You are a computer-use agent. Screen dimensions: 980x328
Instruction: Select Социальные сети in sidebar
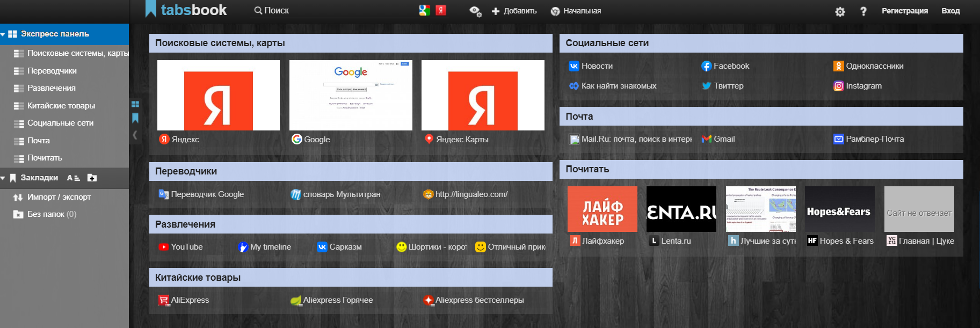(53, 123)
